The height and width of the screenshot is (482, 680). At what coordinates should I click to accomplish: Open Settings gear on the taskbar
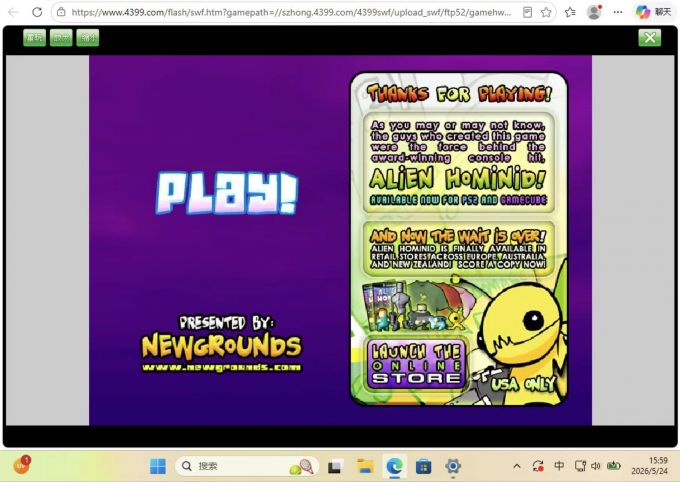453,466
